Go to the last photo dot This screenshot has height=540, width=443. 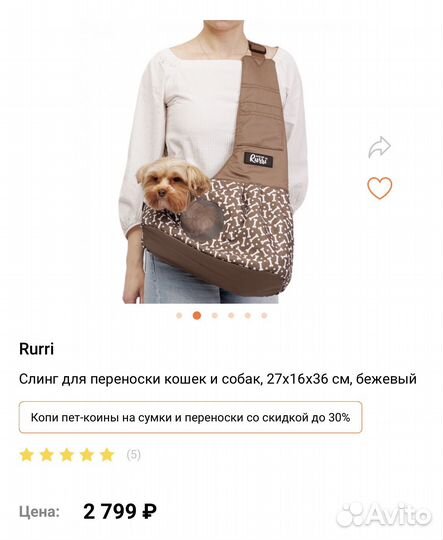tap(264, 315)
